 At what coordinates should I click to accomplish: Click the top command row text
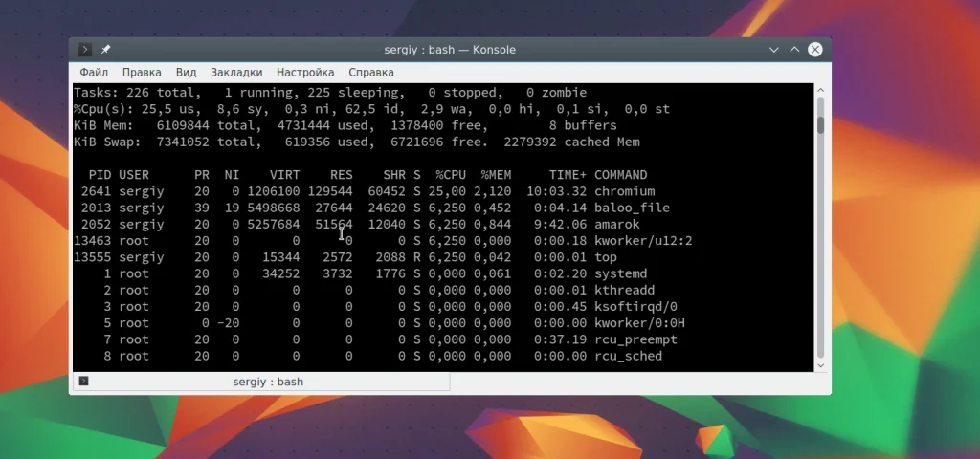click(x=606, y=257)
